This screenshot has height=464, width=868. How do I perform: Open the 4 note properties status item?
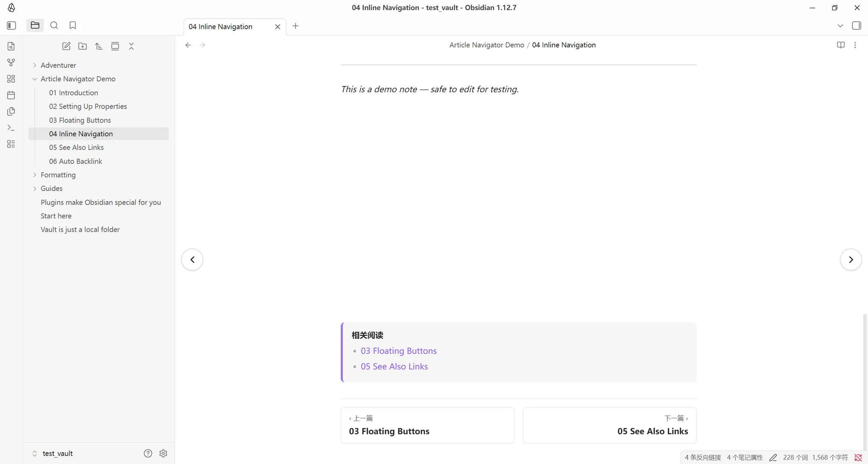745,458
